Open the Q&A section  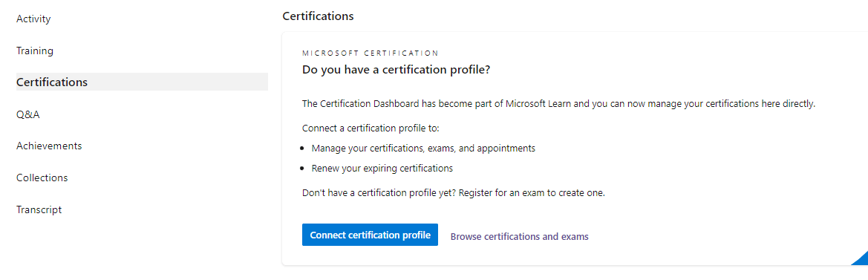(x=28, y=114)
